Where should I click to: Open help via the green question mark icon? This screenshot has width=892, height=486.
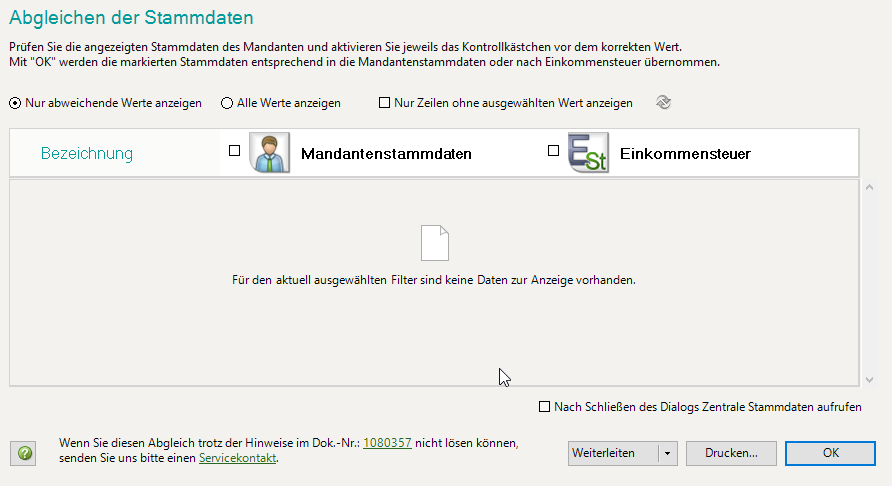[26, 453]
